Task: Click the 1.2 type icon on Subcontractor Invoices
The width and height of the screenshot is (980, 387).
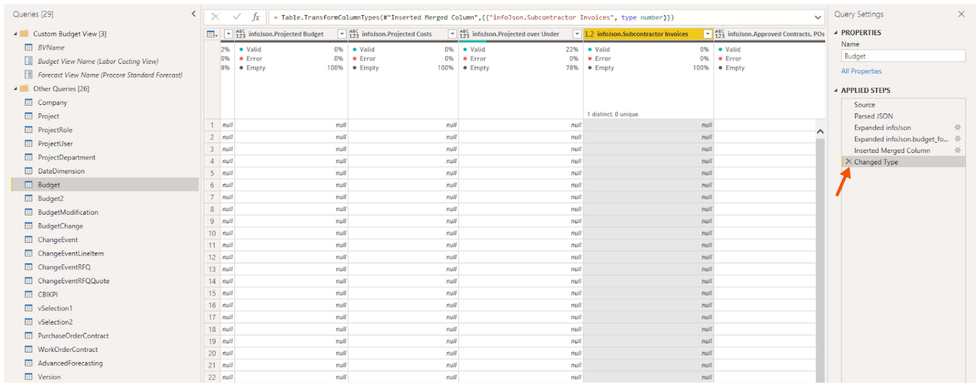Action: 589,34
